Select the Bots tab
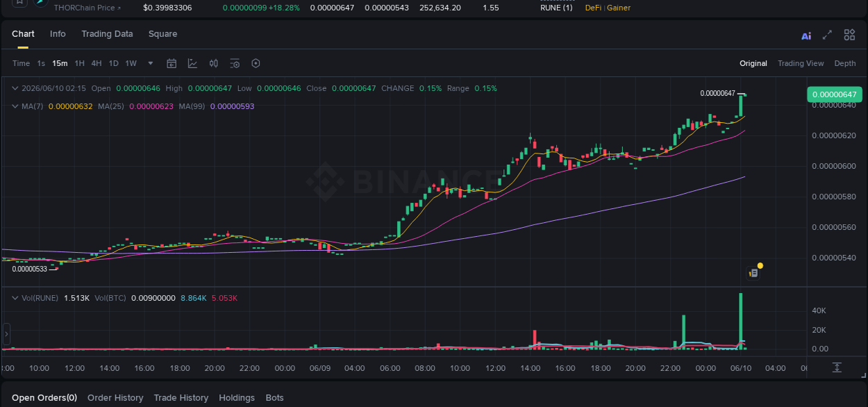Image resolution: width=868 pixels, height=407 pixels. 275,398
